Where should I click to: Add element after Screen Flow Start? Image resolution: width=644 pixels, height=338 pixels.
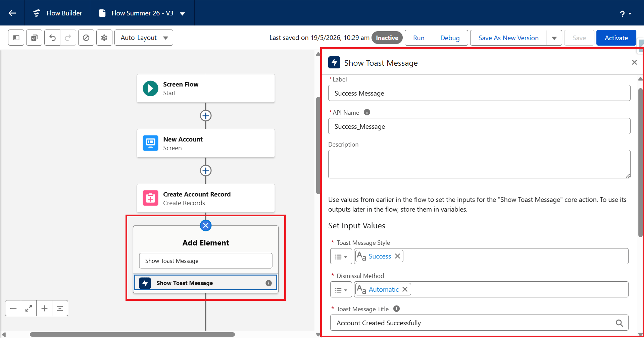pos(206,116)
